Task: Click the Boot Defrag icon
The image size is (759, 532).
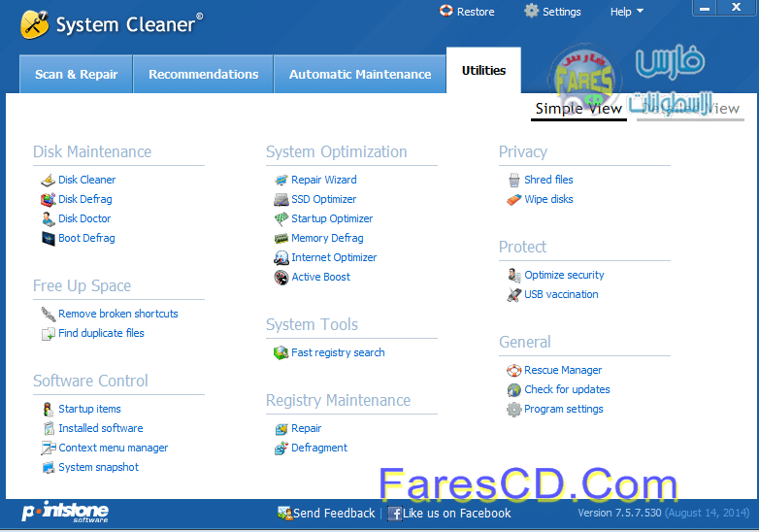Action: point(48,238)
